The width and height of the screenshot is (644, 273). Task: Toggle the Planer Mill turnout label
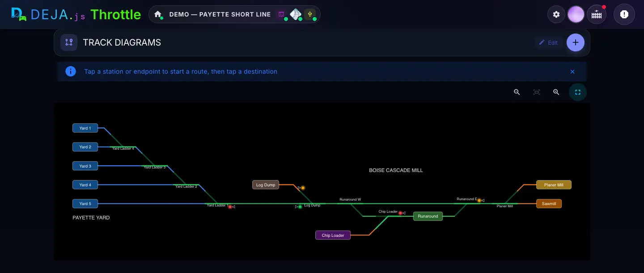505,206
